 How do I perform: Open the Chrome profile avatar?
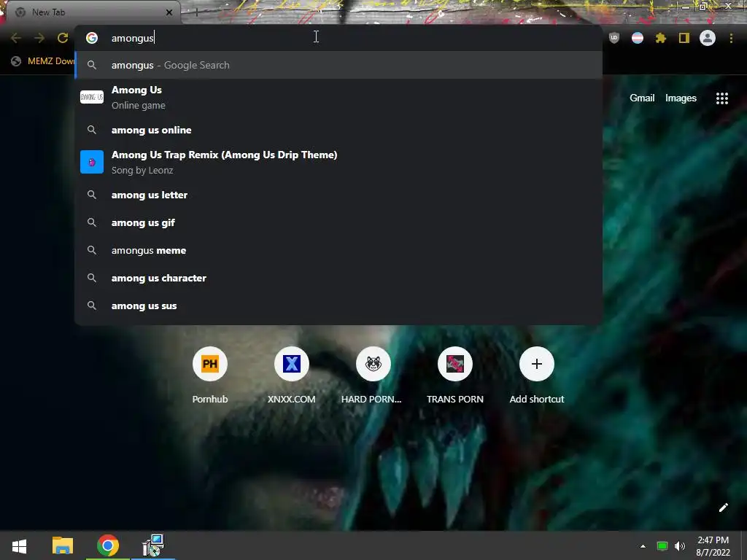coord(708,38)
